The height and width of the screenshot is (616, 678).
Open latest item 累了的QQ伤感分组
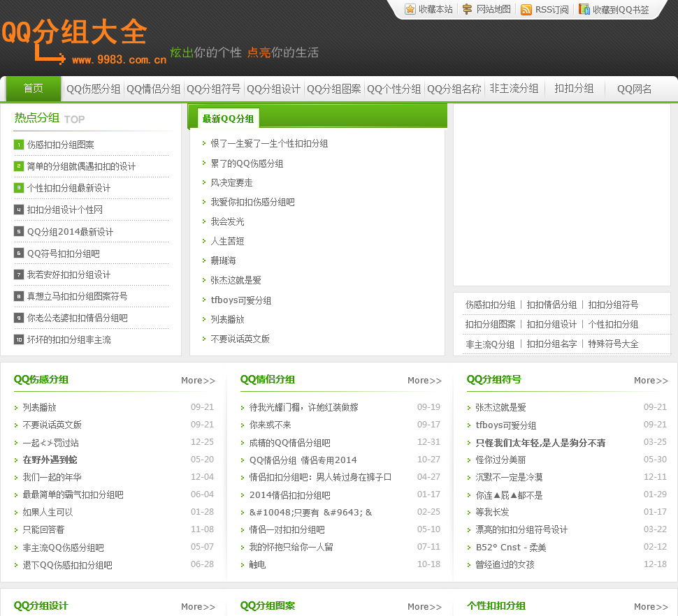(x=247, y=163)
